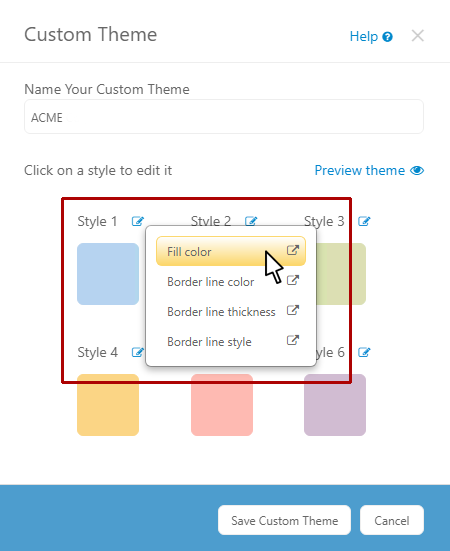The image size is (450, 551).
Task: Choose Border line style option
Action: coord(231,341)
